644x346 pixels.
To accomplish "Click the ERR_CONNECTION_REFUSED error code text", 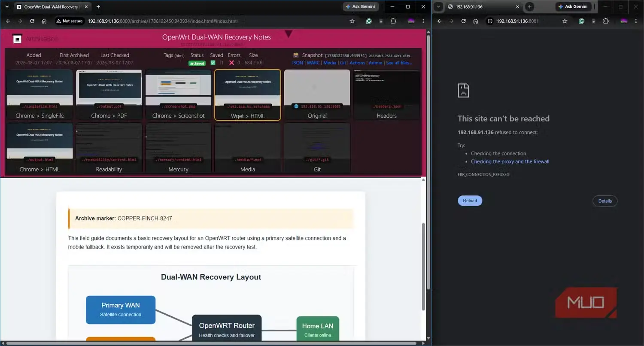I will [x=483, y=175].
